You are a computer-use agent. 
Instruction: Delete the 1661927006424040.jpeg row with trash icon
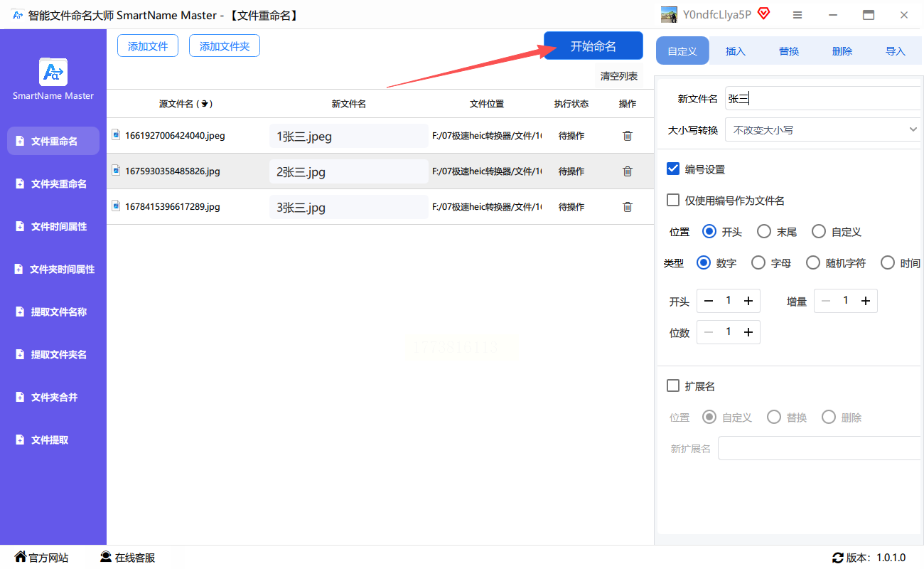coord(627,136)
